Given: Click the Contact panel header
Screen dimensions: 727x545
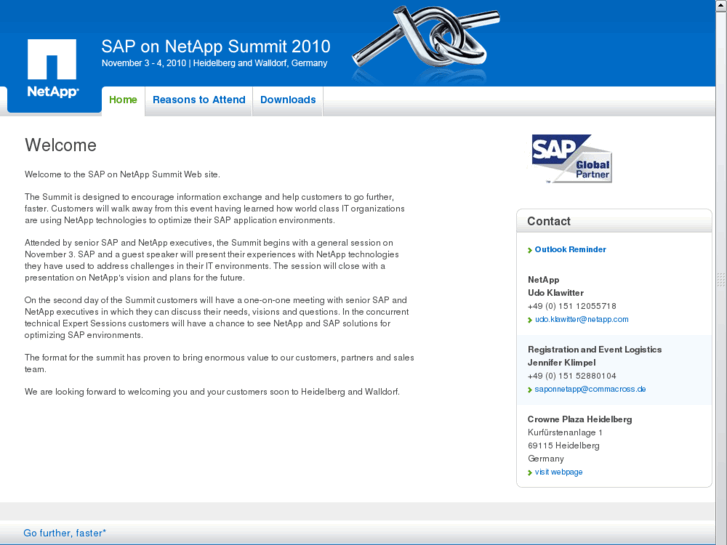Looking at the screenshot, I should click(614, 221).
